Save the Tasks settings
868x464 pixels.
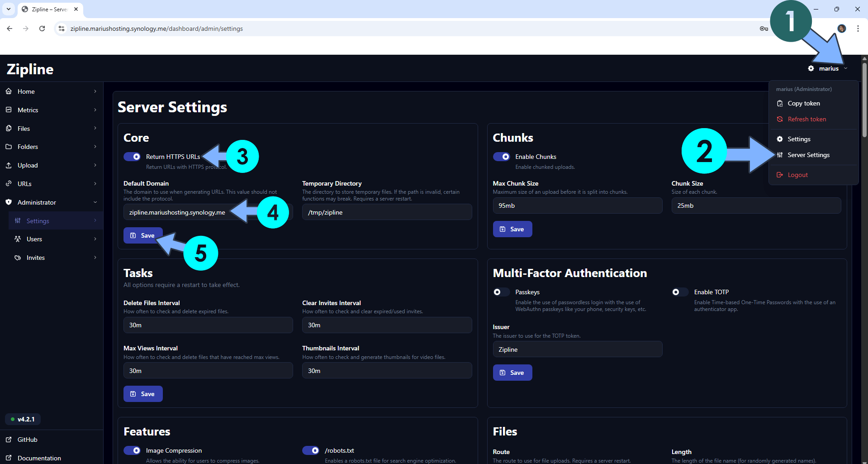point(143,394)
